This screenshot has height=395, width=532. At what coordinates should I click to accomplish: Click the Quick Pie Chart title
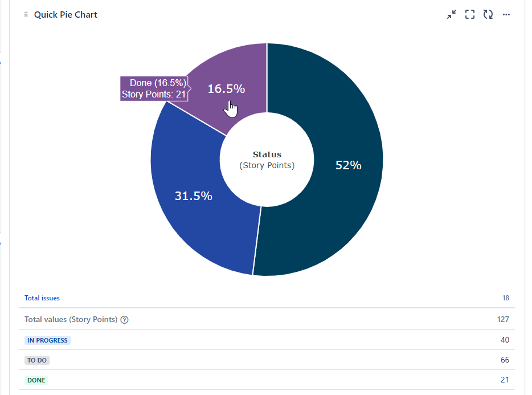(x=66, y=14)
